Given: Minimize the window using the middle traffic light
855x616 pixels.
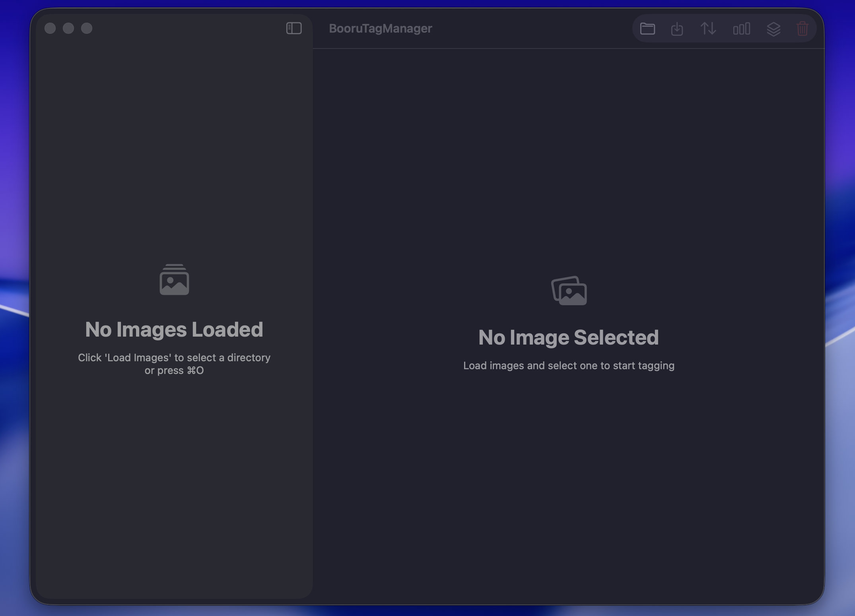Looking at the screenshot, I should click(x=68, y=28).
